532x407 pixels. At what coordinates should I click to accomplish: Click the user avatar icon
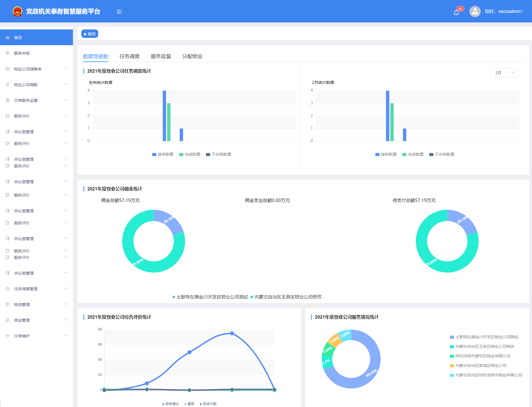(475, 12)
